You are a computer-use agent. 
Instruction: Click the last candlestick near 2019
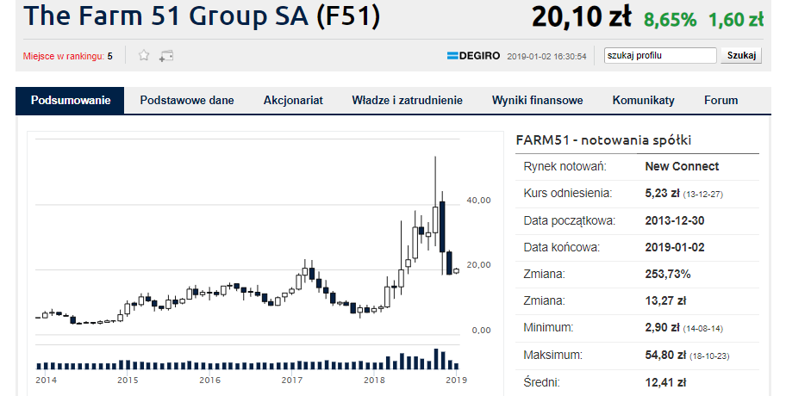tap(456, 271)
